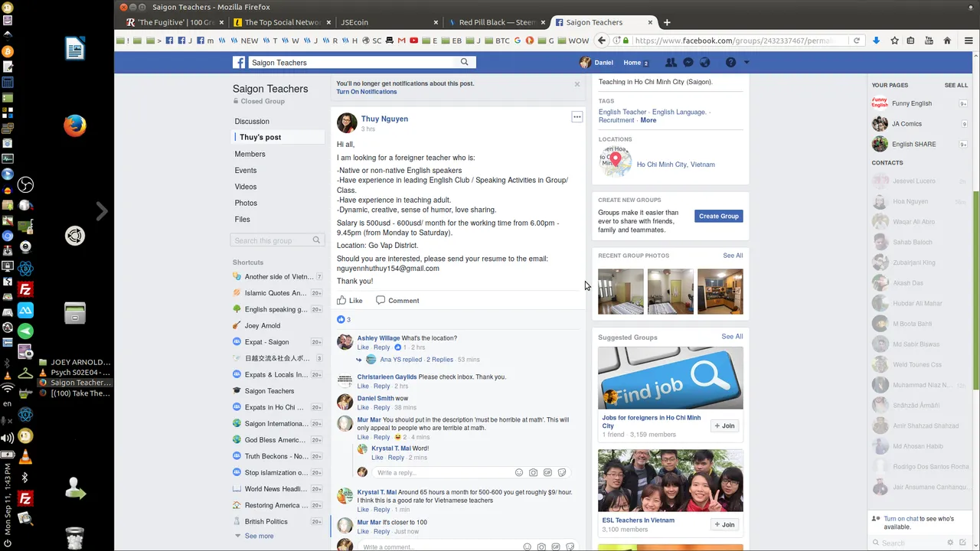Screen dimensions: 980x551
Task: Open JA Comics page in Your Pages
Action: tap(906, 124)
